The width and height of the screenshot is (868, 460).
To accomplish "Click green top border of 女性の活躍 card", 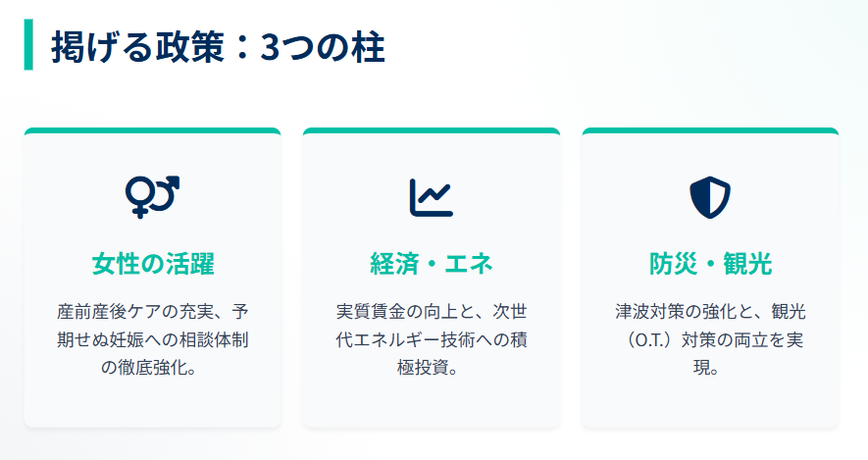I will (152, 130).
